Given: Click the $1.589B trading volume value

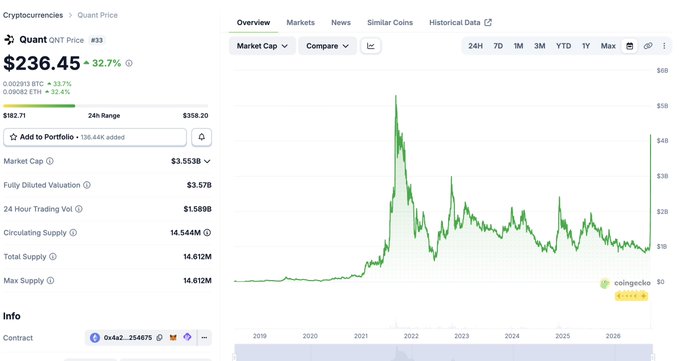Looking at the screenshot, I should point(197,209).
